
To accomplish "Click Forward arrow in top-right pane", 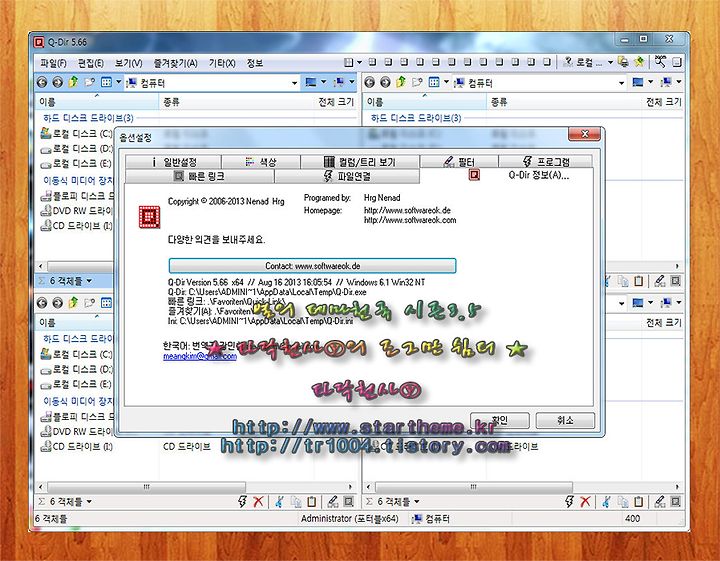I will coord(385,82).
